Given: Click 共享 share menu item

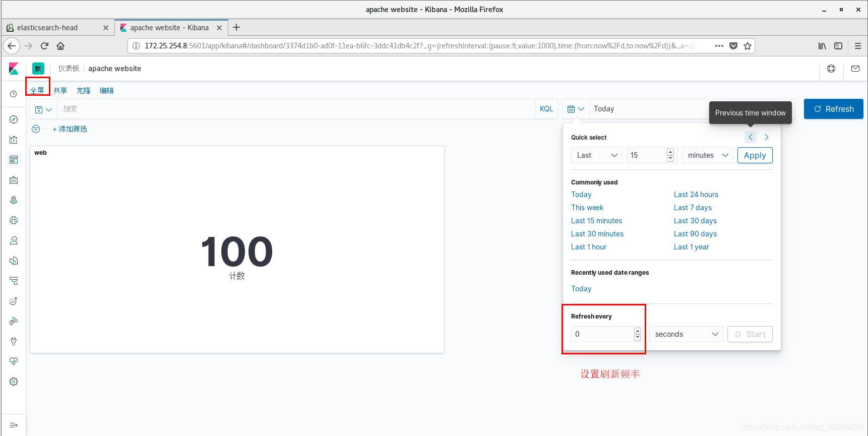Looking at the screenshot, I should pyautogui.click(x=60, y=91).
